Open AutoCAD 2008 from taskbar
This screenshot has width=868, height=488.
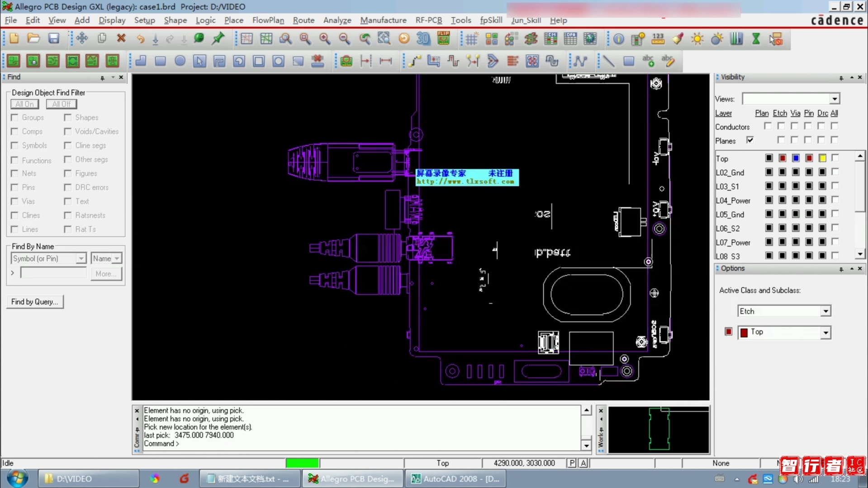point(455,478)
